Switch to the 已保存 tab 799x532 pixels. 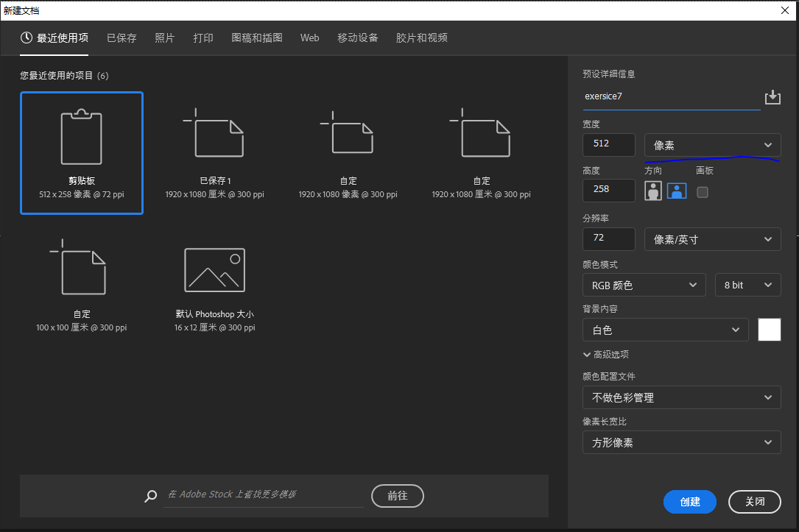122,38
